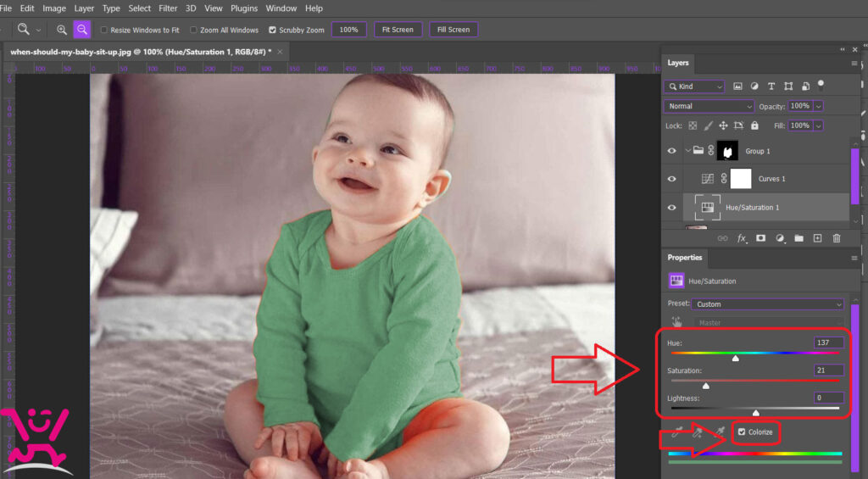The width and height of the screenshot is (868, 479).
Task: Open the layer style fx menu
Action: coord(741,238)
